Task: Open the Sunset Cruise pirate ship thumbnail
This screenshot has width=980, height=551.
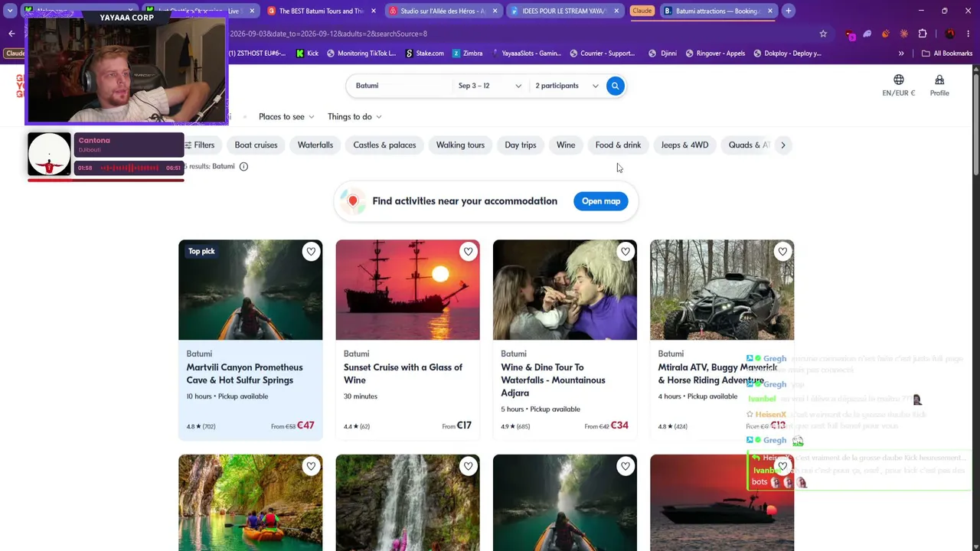Action: [x=407, y=290]
